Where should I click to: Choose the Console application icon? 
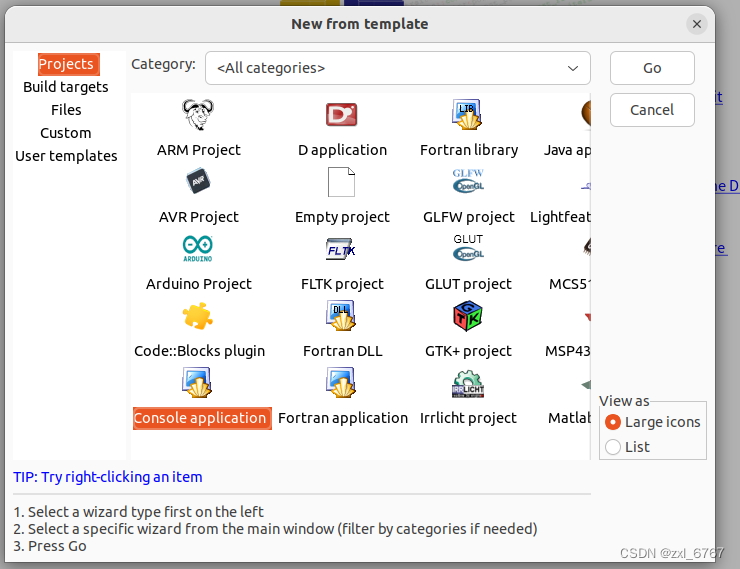[x=197, y=383]
